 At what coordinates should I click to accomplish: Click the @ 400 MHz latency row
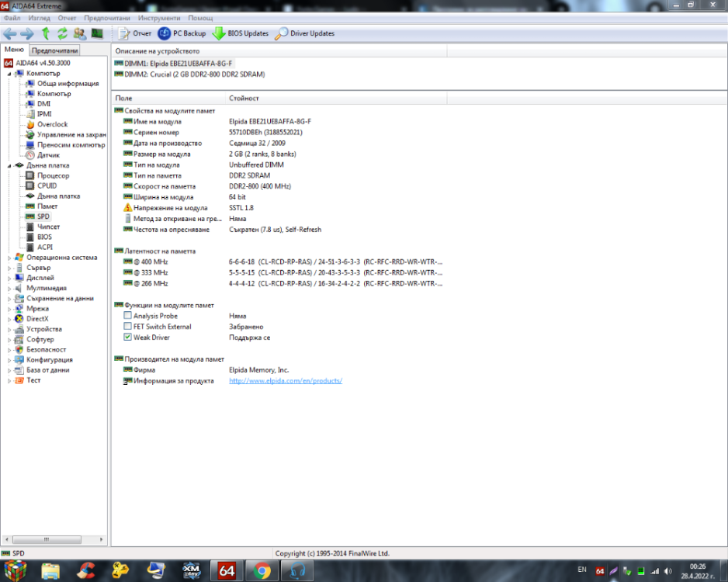coord(279,262)
